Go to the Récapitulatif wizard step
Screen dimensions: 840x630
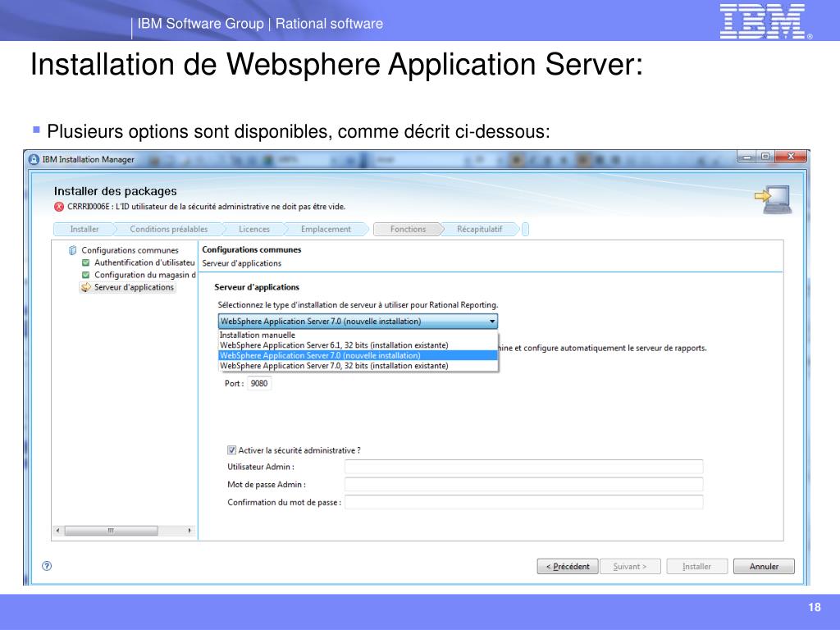pos(479,230)
